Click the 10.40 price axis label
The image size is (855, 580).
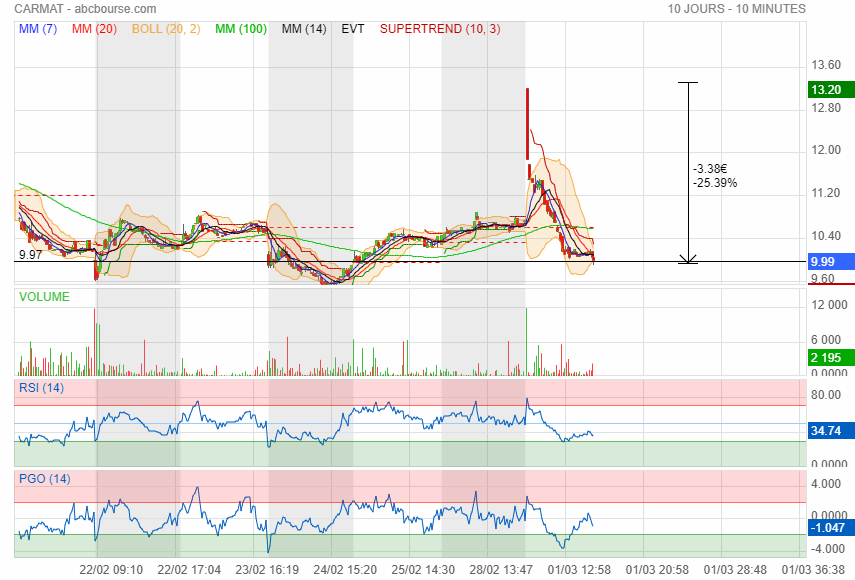826,236
